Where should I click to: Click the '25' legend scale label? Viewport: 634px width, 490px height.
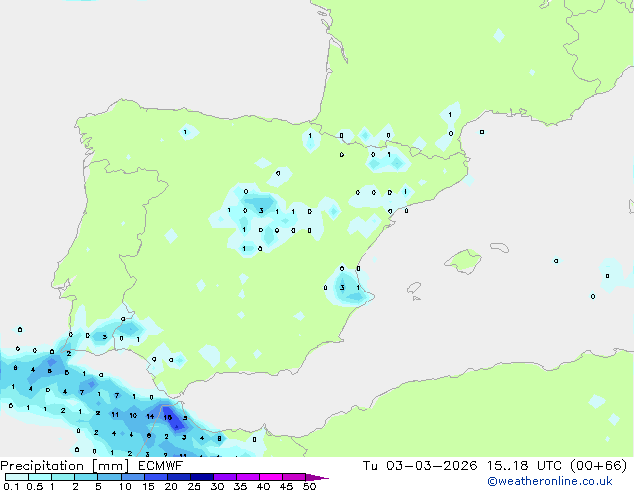(x=194, y=486)
